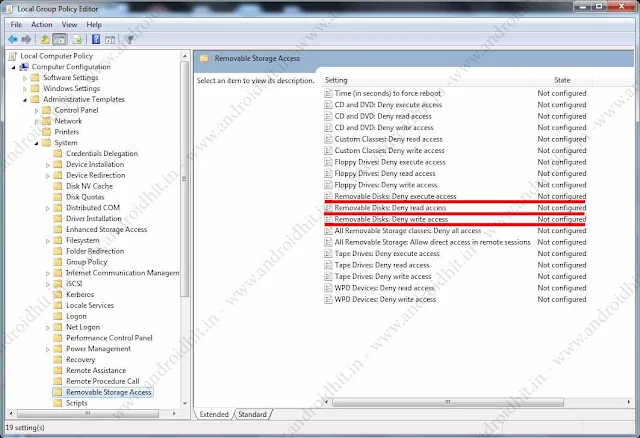Click the Show/Hide Action Pane icon
The image size is (640, 438).
pos(110,39)
